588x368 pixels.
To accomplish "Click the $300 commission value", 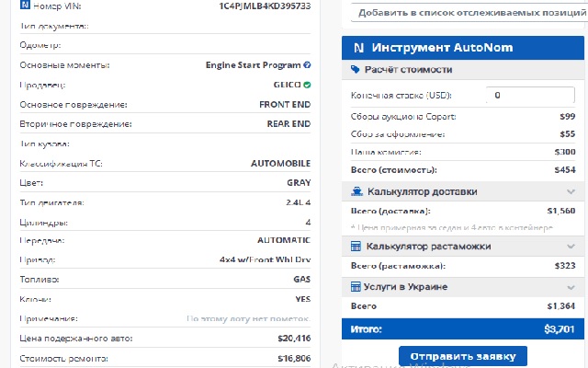I will tap(565, 152).
